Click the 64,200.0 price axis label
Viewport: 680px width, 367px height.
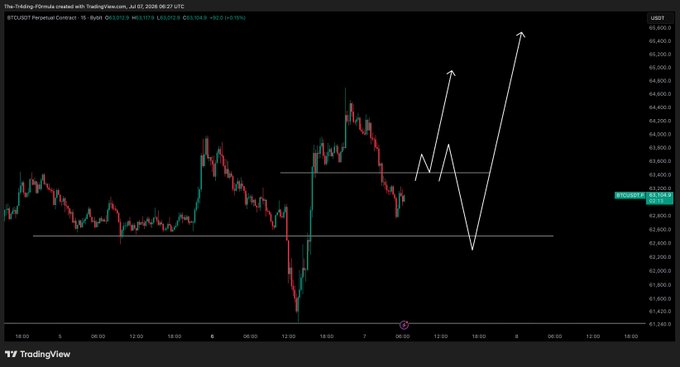(x=660, y=121)
